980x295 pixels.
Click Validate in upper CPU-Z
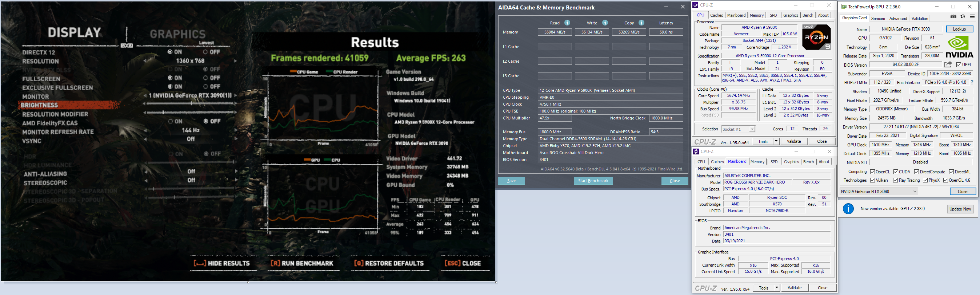794,141
